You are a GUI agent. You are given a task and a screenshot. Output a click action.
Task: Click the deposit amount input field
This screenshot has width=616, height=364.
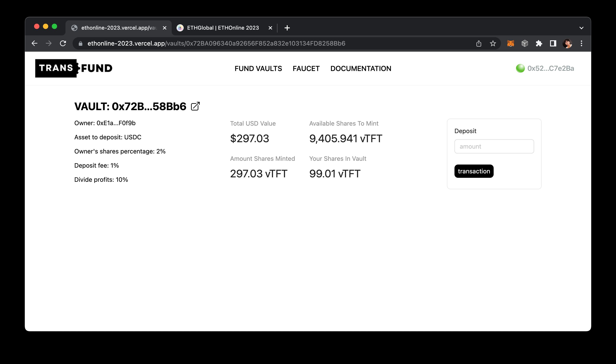pyautogui.click(x=494, y=146)
